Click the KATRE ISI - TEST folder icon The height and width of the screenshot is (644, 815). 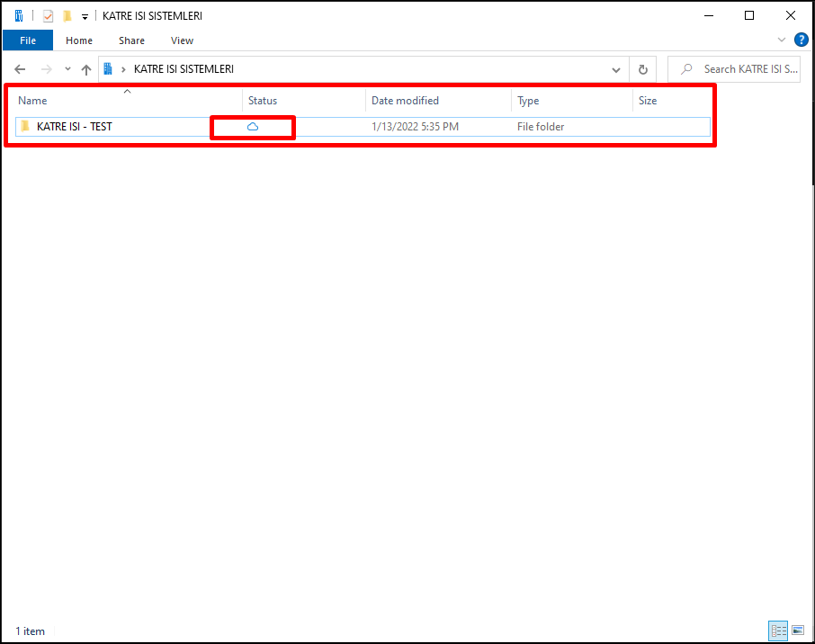click(25, 126)
